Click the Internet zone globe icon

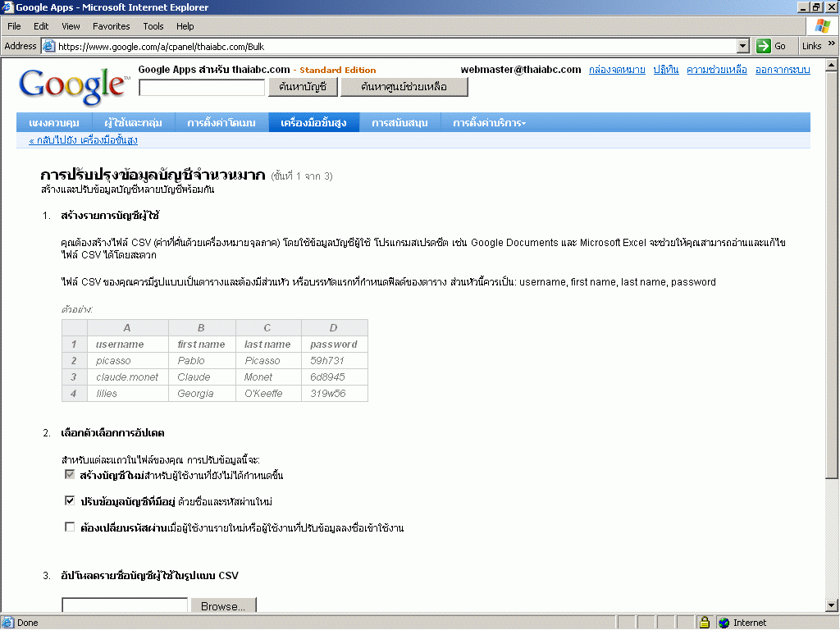(x=724, y=623)
